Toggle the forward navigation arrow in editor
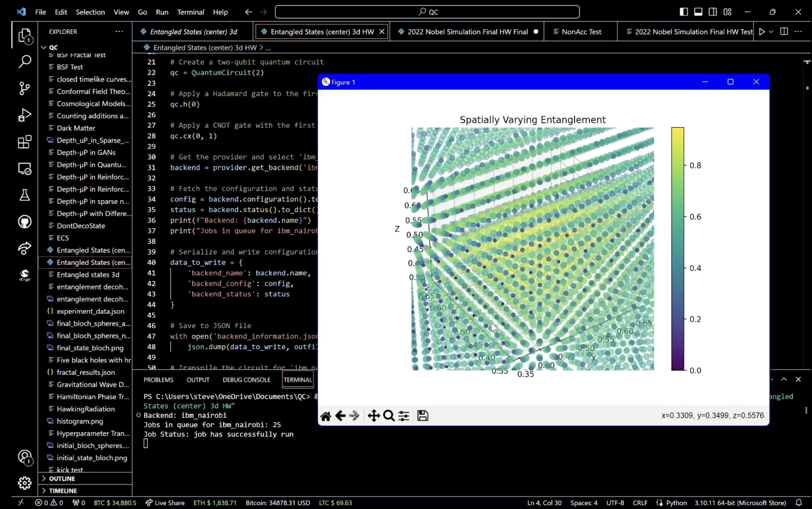This screenshot has width=812, height=509. click(x=264, y=12)
